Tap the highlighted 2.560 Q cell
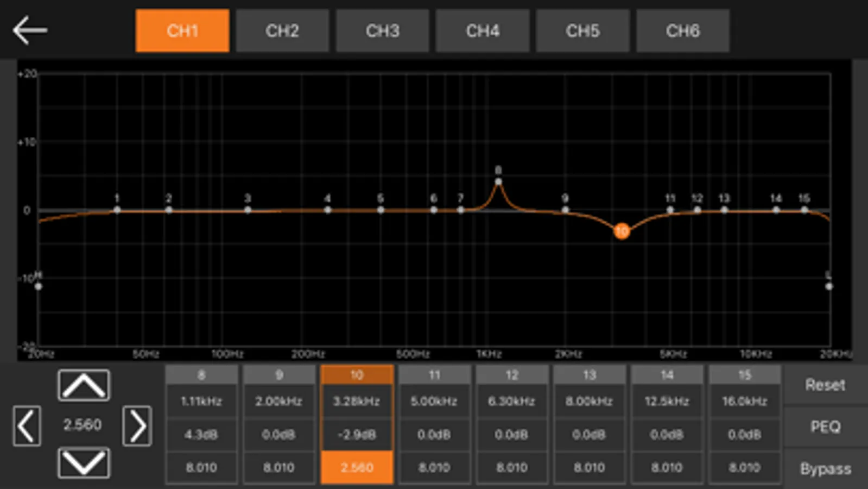 click(x=357, y=468)
